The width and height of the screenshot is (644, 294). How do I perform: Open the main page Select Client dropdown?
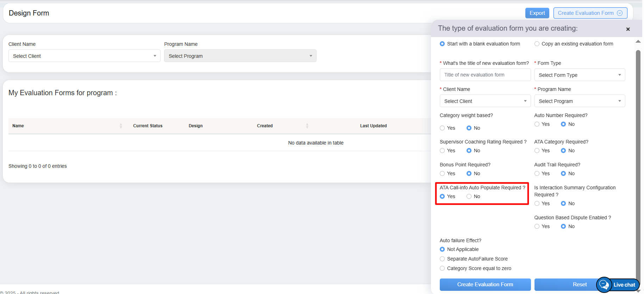tap(84, 56)
